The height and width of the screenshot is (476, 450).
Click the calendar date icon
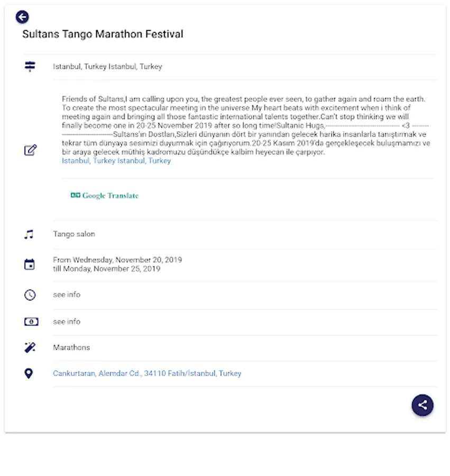(30, 264)
